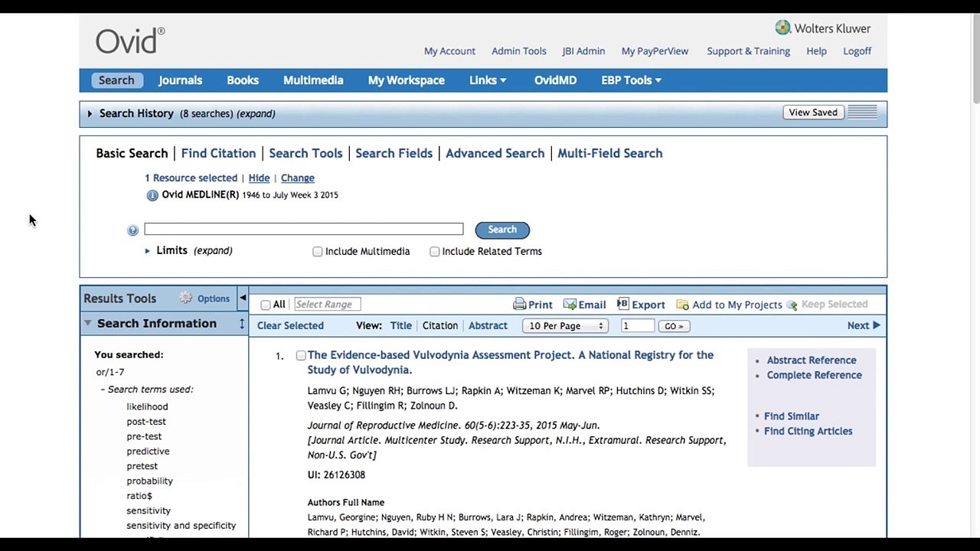Switch results view to Title
Viewport: 980px width, 551px height.
[x=400, y=326]
